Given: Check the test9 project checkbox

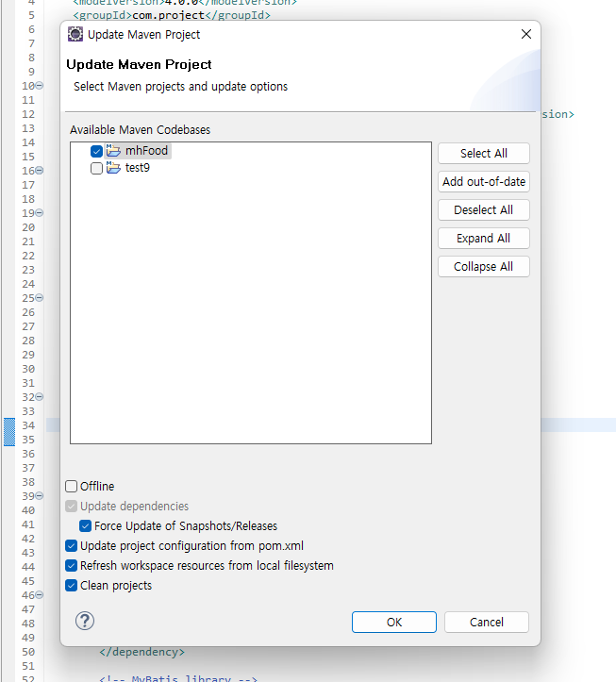Looking at the screenshot, I should [x=96, y=168].
